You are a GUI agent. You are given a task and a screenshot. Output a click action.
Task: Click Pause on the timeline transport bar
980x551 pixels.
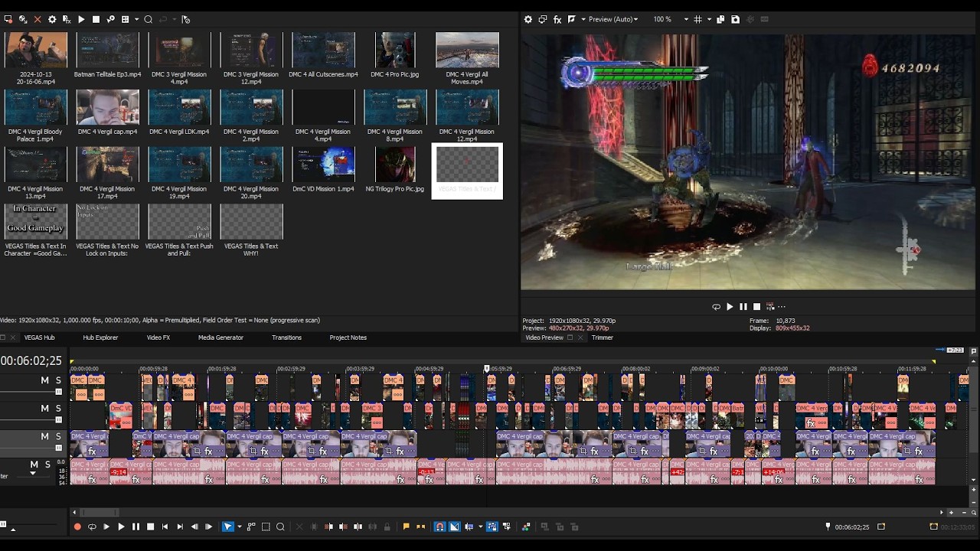click(x=136, y=527)
